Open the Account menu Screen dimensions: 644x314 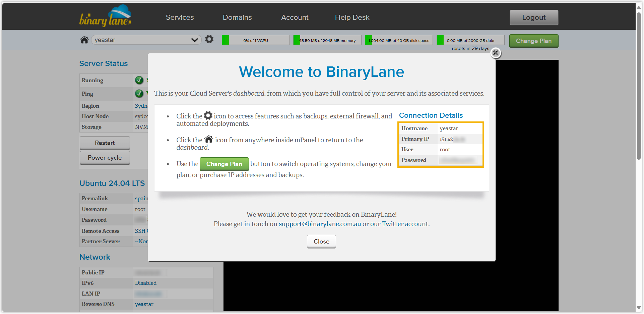click(295, 17)
